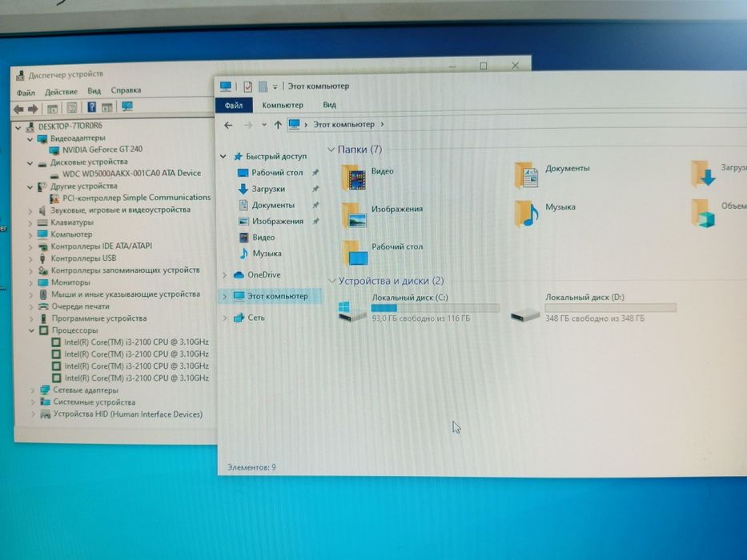747x560 pixels.
Task: Expand the Клавиатуры node
Action: 30,223
